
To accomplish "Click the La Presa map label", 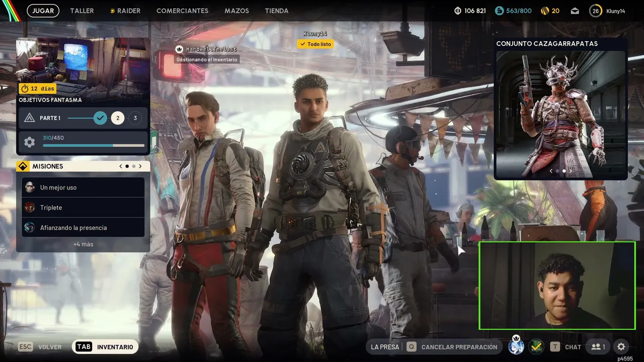I will tap(385, 347).
